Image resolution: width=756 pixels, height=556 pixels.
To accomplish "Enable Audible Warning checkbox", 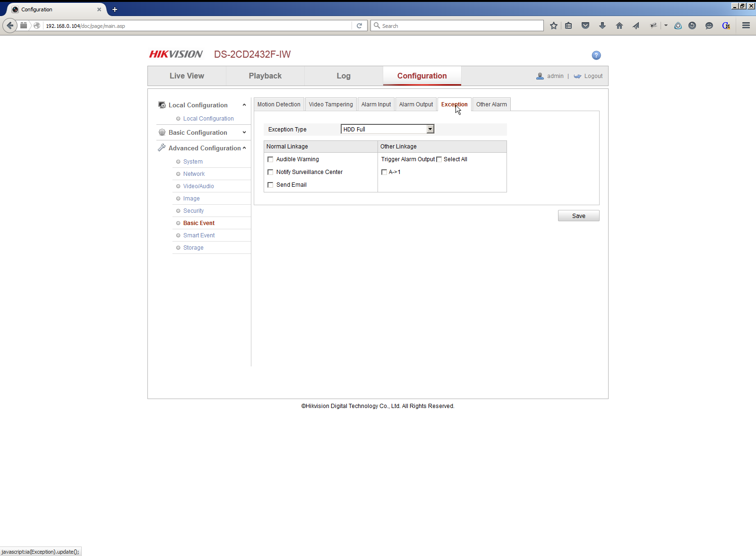I will pyautogui.click(x=270, y=159).
